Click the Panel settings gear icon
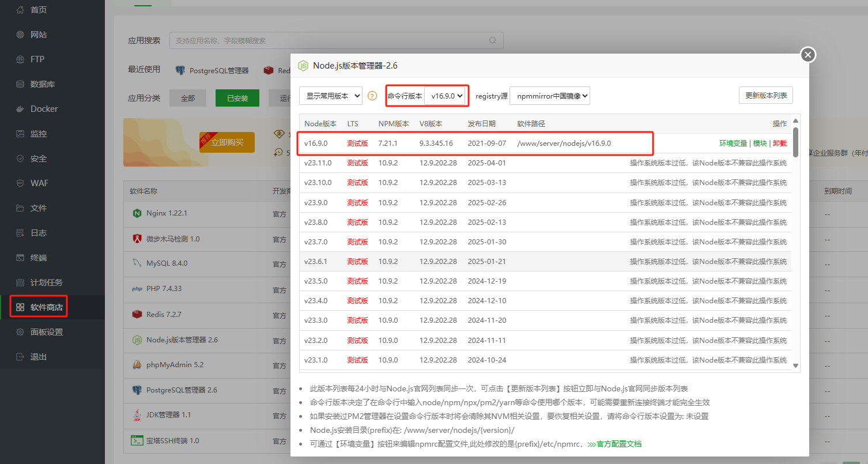 pyautogui.click(x=20, y=332)
